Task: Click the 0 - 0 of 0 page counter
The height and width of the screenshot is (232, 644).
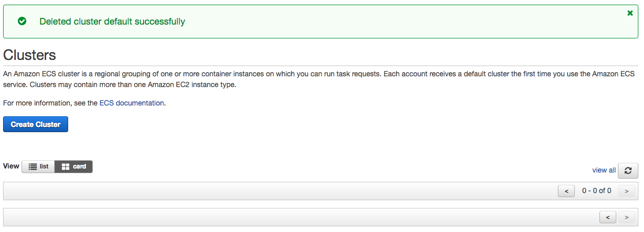Action: click(596, 191)
